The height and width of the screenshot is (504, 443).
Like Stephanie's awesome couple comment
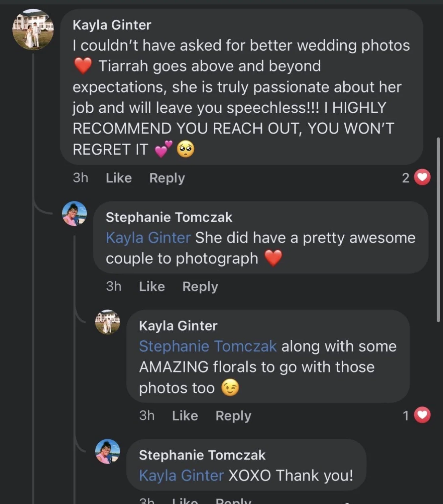point(152,286)
